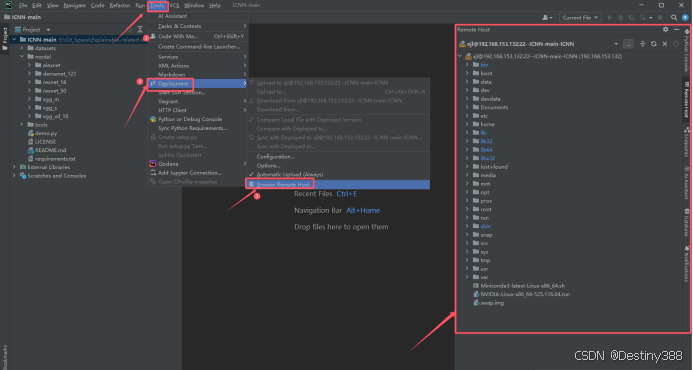Open the Search Everywhere magnifier icon
Viewport: 693px width, 370px height.
coord(674,18)
